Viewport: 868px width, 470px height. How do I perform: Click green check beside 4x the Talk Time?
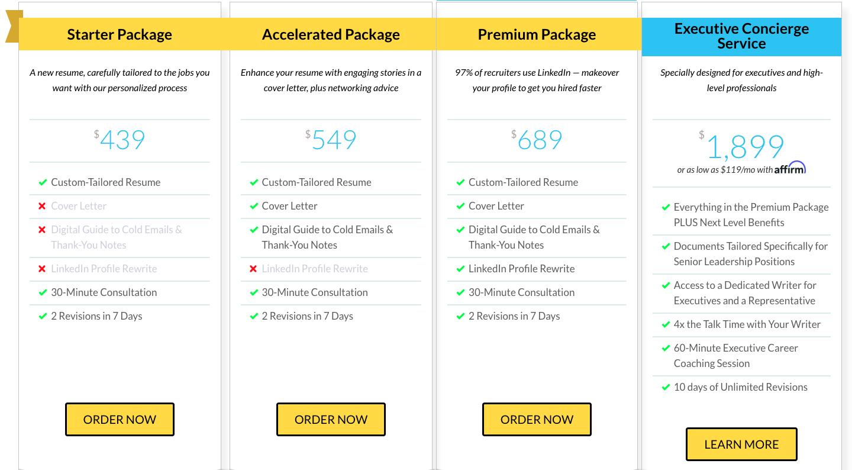click(x=665, y=324)
